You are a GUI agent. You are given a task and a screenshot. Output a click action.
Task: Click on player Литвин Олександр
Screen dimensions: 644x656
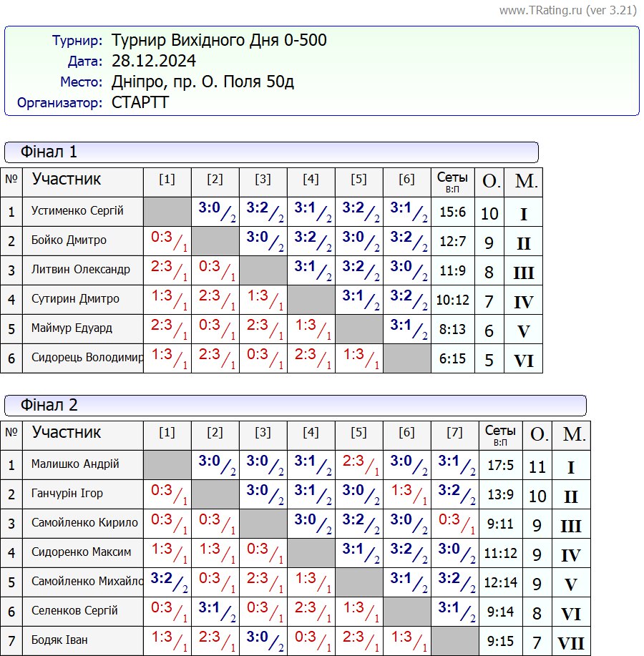click(x=81, y=270)
